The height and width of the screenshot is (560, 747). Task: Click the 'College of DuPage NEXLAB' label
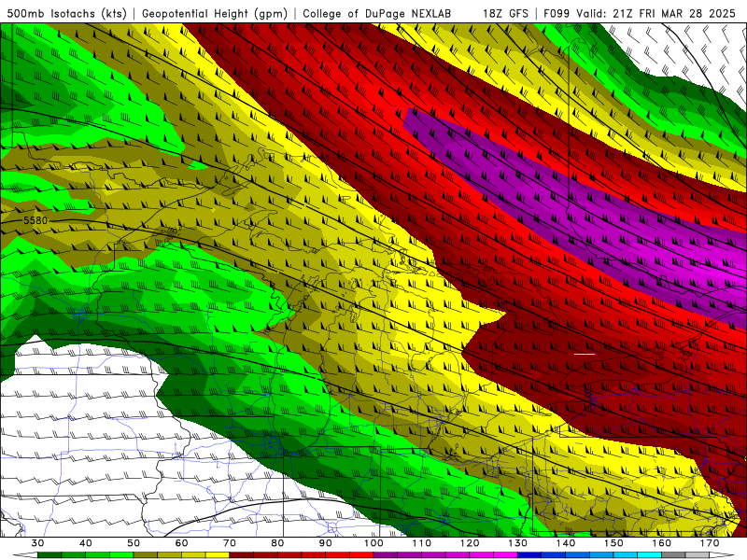coord(377,13)
